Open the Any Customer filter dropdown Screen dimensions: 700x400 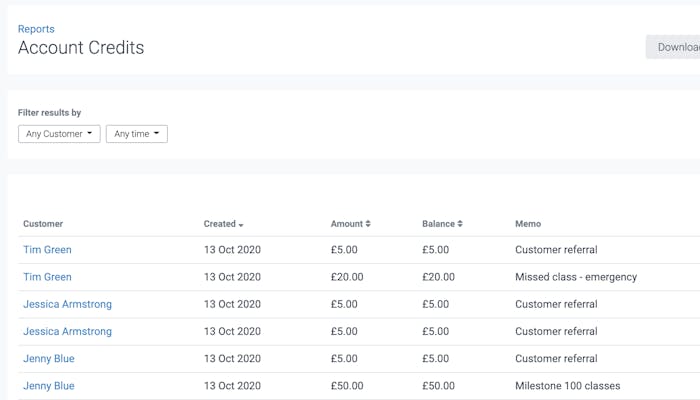[59, 134]
